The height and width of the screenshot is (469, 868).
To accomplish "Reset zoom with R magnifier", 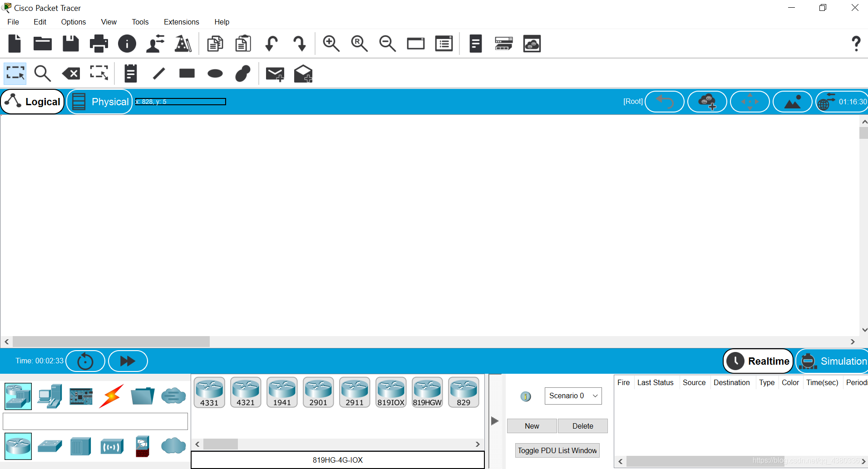I will (360, 44).
